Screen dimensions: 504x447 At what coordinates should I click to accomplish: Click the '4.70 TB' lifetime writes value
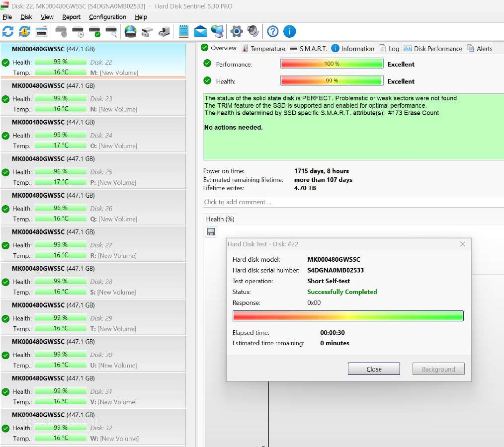[x=305, y=188]
